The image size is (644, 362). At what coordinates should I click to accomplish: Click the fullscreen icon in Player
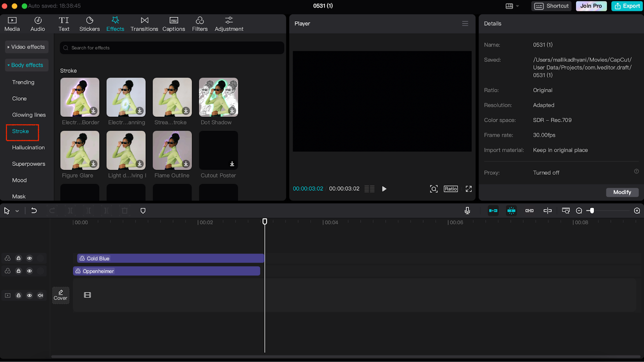[x=468, y=189]
